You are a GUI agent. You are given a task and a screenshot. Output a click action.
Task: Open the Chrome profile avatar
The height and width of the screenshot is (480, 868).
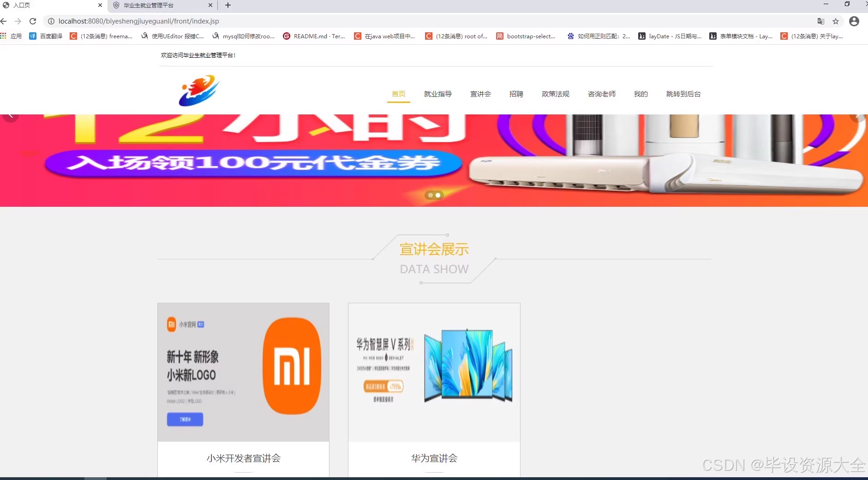click(x=854, y=21)
